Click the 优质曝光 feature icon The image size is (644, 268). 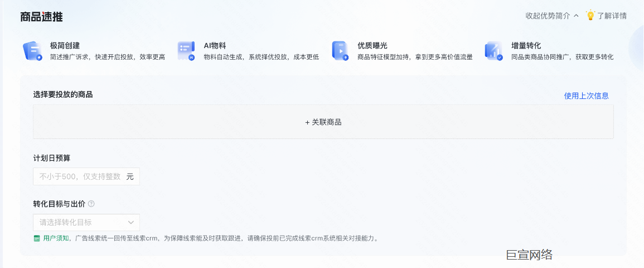(340, 51)
